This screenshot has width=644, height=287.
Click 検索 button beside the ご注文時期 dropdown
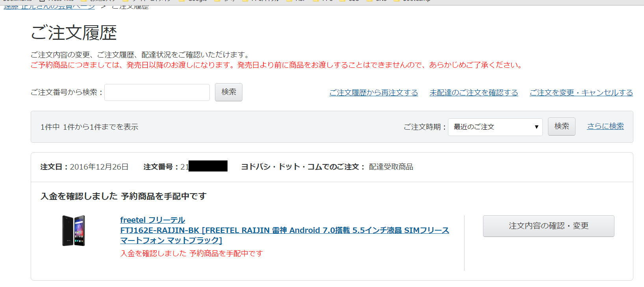point(562,127)
